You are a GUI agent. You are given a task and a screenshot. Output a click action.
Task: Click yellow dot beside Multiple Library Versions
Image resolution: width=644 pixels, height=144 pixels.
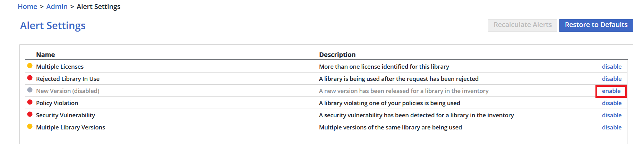[30, 127]
